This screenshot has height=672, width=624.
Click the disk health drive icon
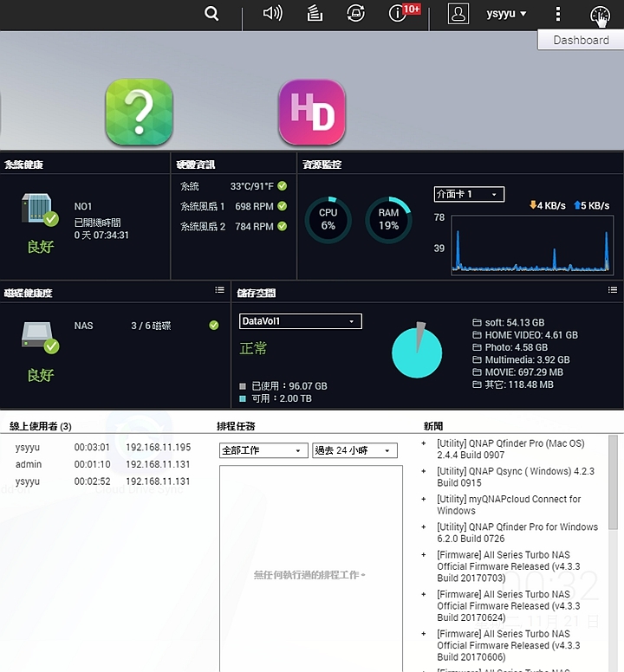coord(40,337)
